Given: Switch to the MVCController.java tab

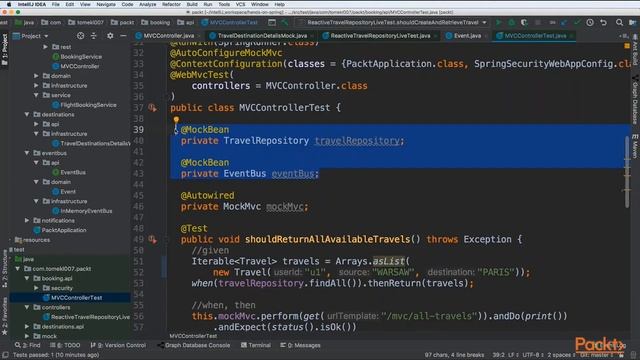Looking at the screenshot, I should [169, 36].
